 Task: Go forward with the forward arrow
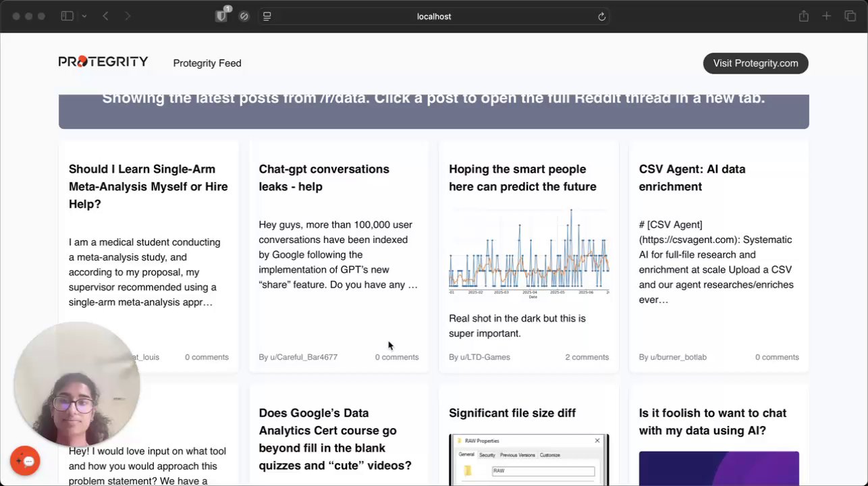coord(128,16)
